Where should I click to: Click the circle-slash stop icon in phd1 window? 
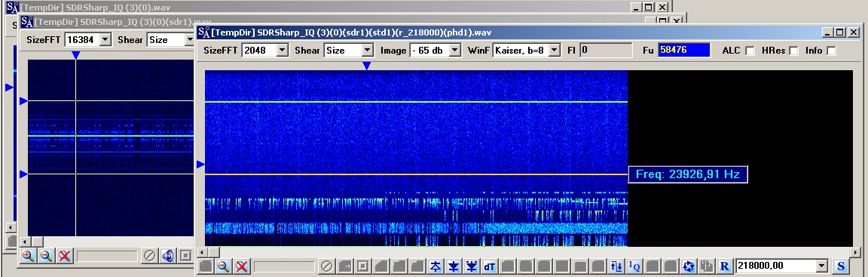pos(326,266)
